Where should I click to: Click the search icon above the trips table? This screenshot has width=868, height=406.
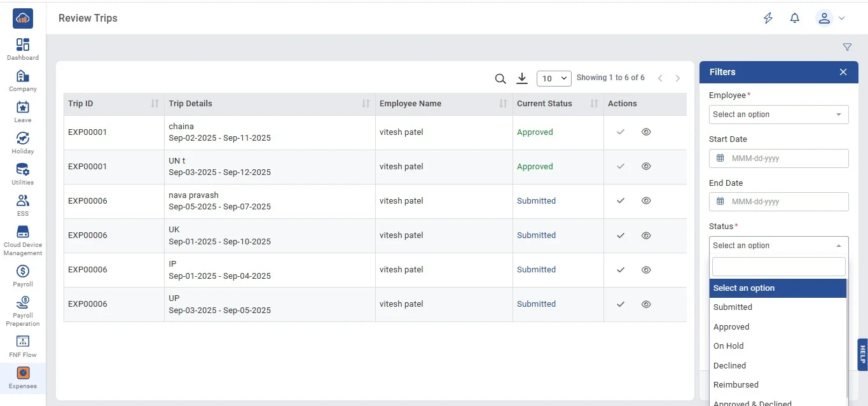[500, 78]
